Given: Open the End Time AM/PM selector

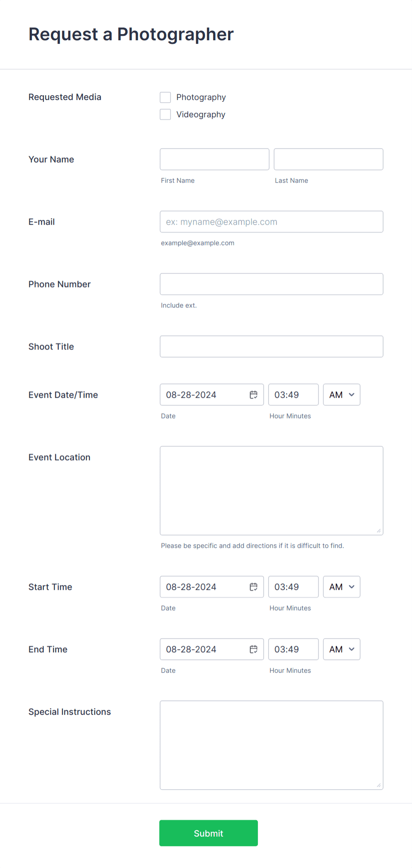Looking at the screenshot, I should (x=341, y=649).
